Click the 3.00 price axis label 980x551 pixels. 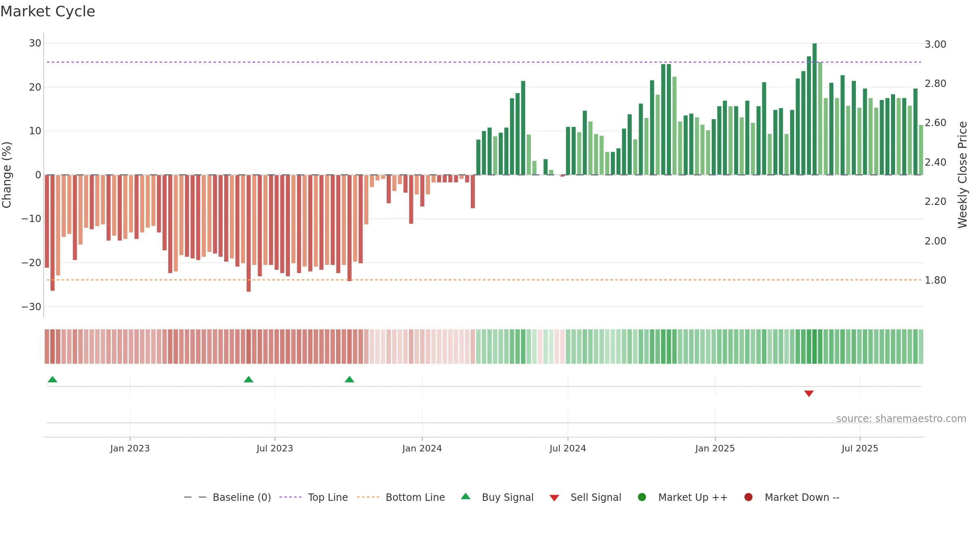(x=935, y=44)
